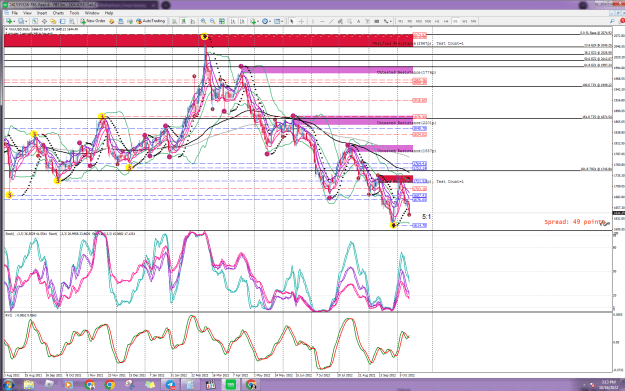Open the File menu

click(15, 13)
